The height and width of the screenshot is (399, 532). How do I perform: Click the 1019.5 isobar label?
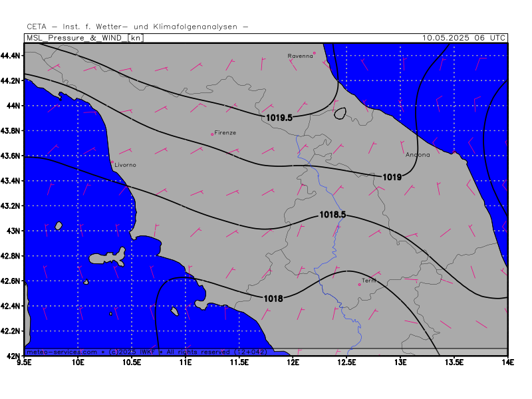(x=279, y=118)
